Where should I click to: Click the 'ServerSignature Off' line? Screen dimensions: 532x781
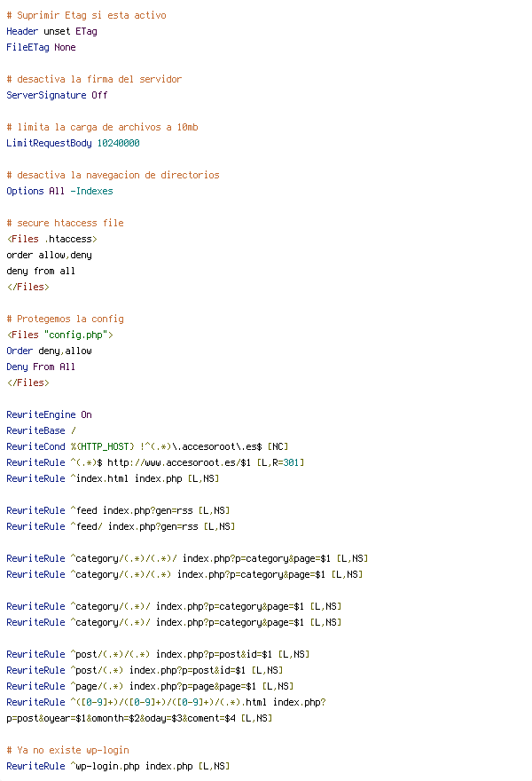point(57,95)
